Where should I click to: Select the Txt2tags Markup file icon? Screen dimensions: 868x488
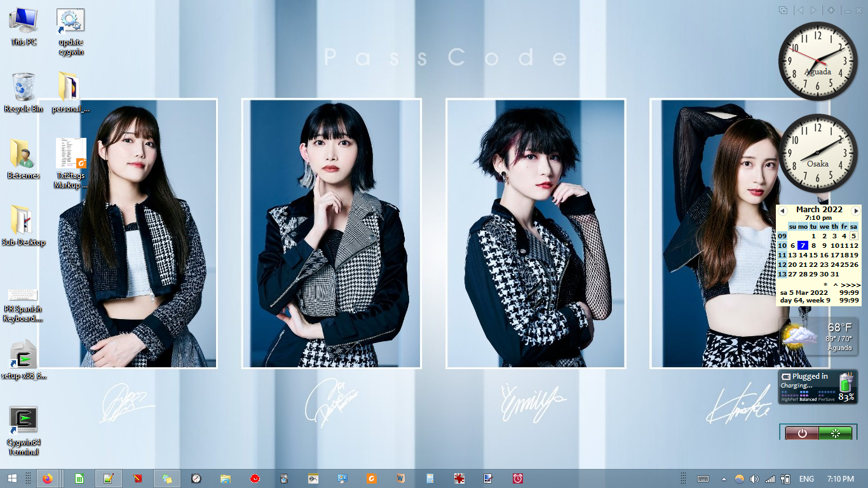71,163
